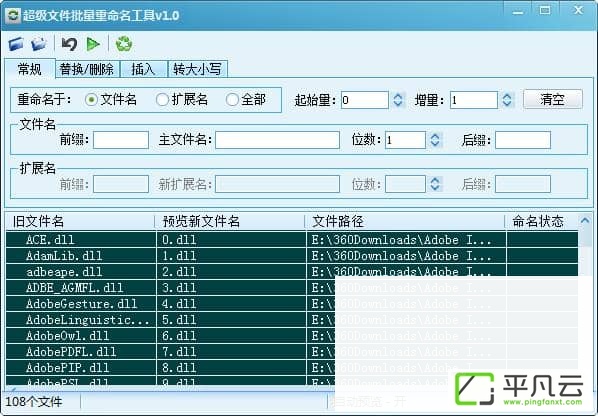Click preview name 1.dll
This screenshot has height=416, width=598.
(x=179, y=256)
